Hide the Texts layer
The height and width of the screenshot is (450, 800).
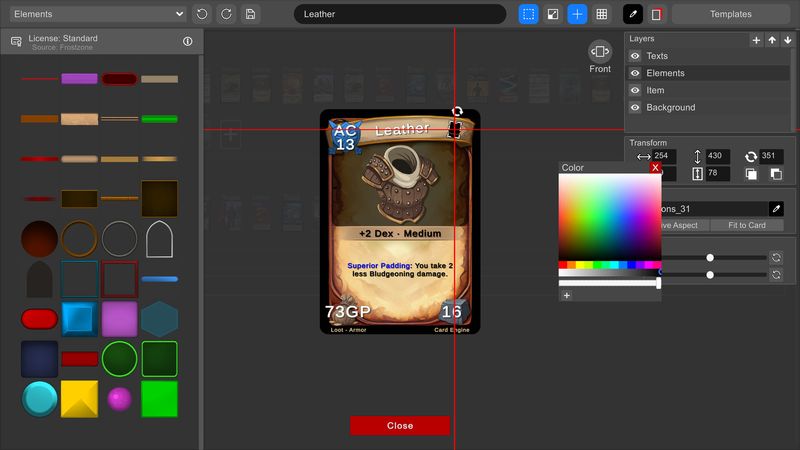[x=635, y=56]
